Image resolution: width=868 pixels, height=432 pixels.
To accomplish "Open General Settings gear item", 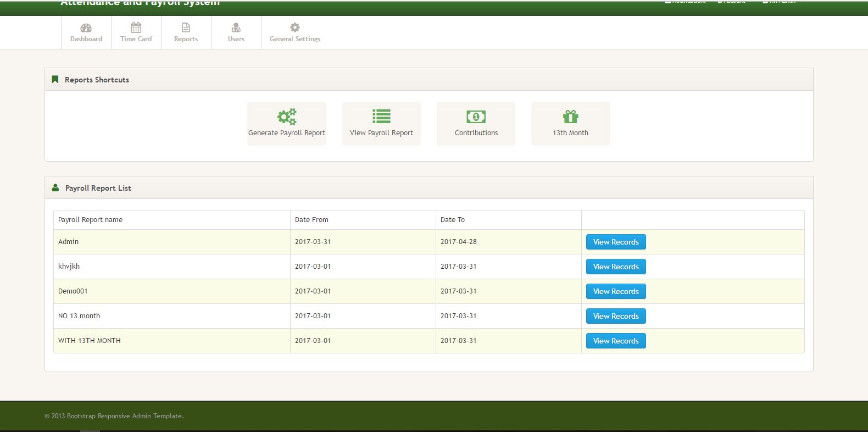I will tap(295, 32).
